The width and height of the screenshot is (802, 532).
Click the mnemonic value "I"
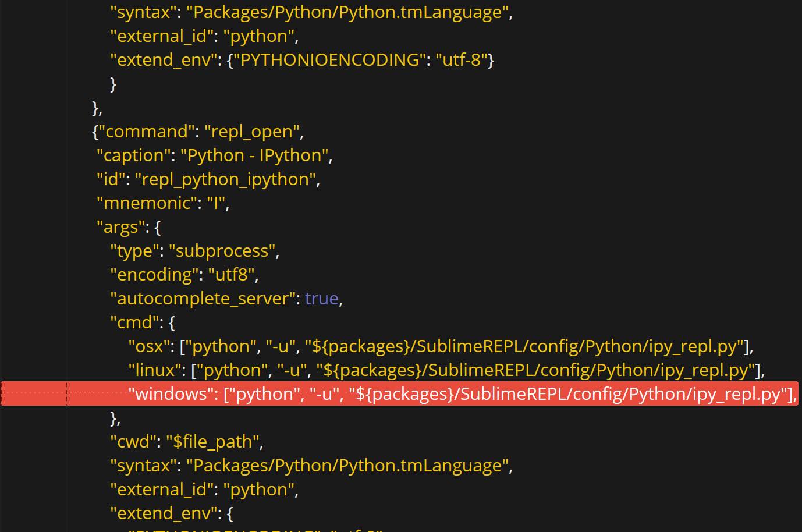point(219,203)
